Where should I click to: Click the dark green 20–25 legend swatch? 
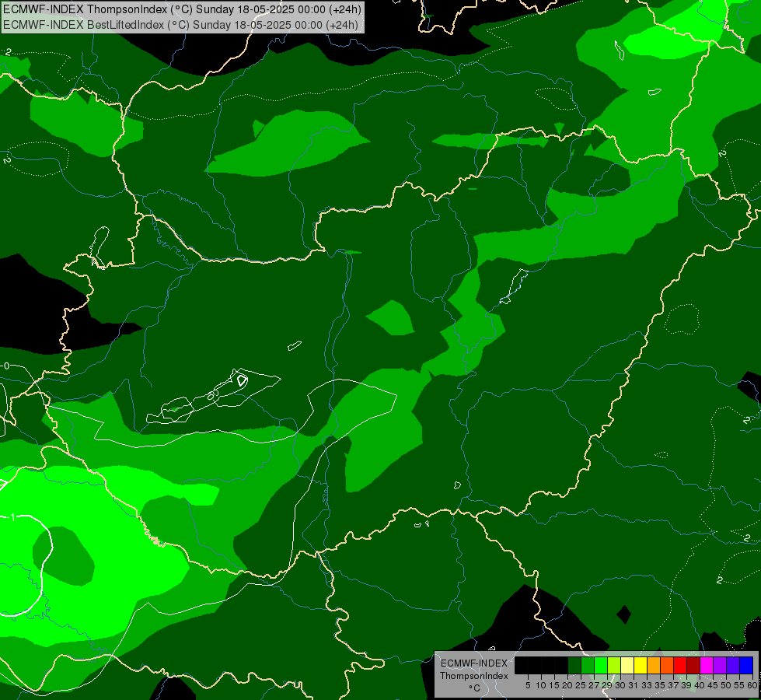coord(574,666)
